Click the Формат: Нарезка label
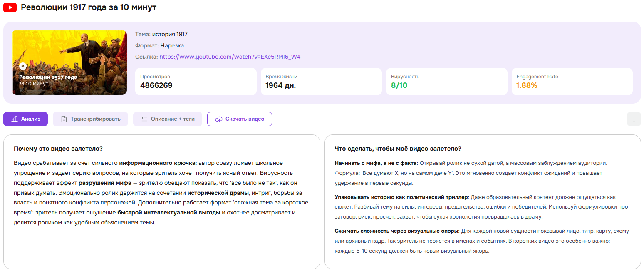This screenshot has width=644, height=271. point(159,45)
